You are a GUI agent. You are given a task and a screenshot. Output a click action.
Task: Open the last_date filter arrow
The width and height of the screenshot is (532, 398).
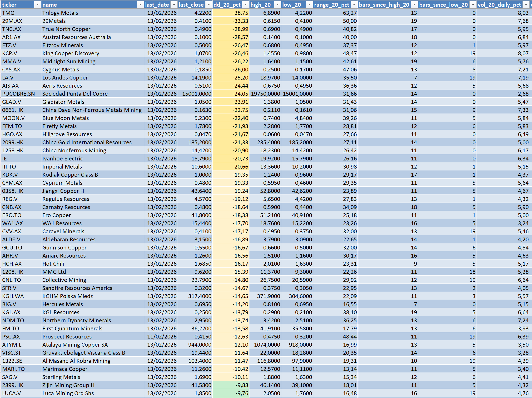coord(174,5)
